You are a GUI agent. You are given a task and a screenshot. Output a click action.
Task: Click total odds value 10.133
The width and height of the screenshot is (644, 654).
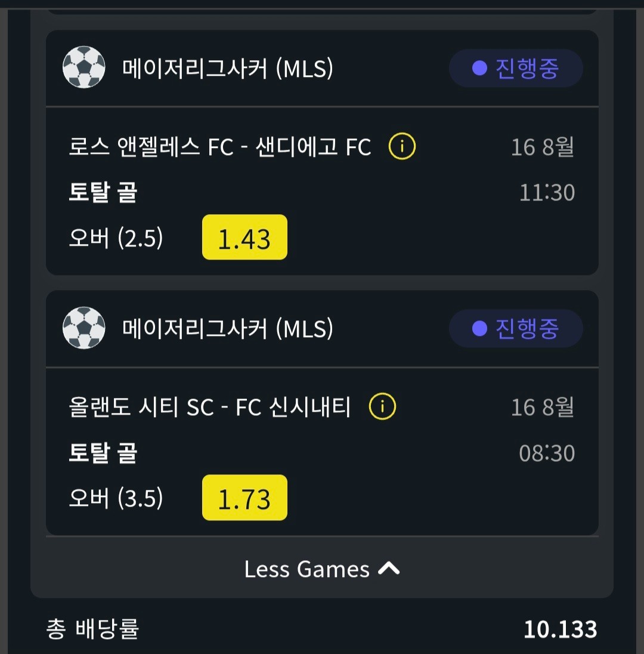click(560, 630)
